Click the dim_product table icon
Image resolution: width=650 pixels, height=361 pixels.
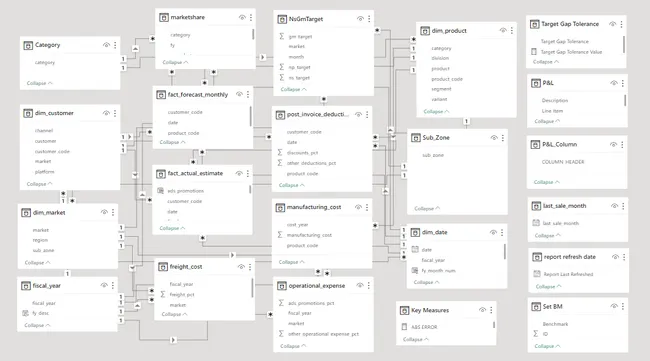pos(425,31)
